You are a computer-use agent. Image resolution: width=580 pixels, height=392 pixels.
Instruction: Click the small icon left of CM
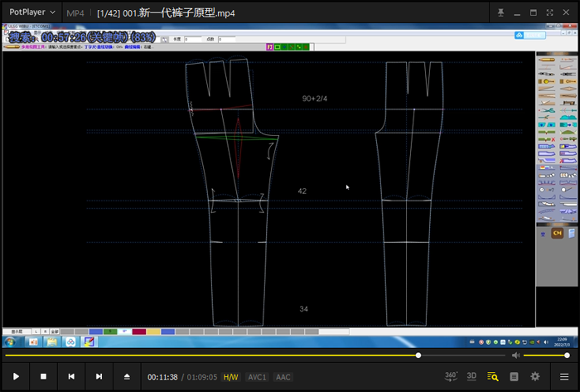pyautogui.click(x=543, y=234)
